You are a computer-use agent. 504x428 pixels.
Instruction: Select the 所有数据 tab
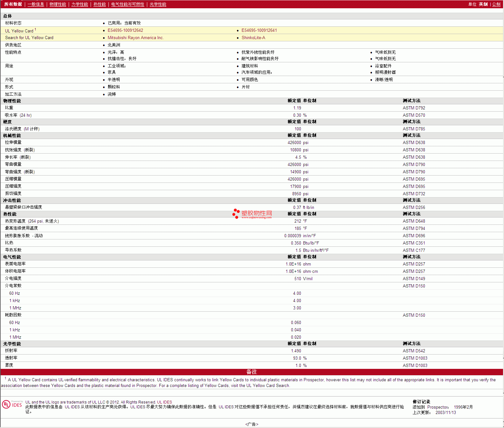click(13, 4)
